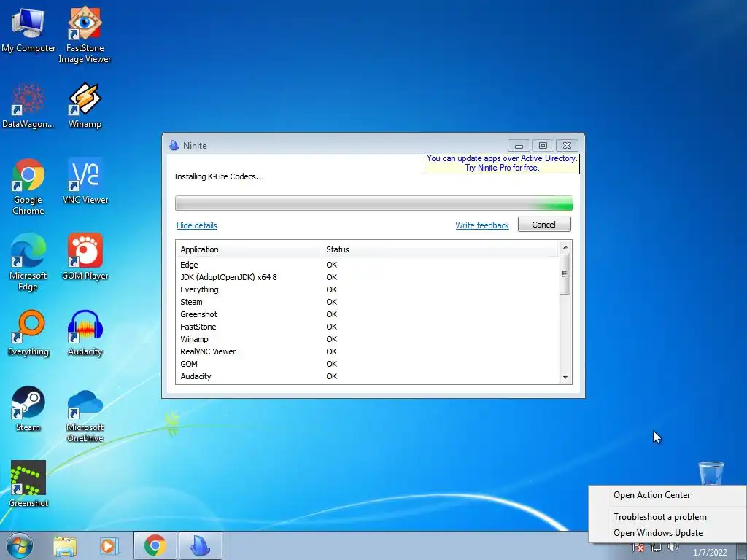Select the Google Chrome desktop shortcut

(28, 186)
